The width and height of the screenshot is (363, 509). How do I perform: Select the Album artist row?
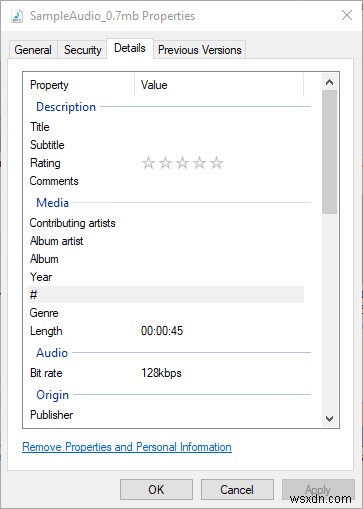[x=166, y=241]
